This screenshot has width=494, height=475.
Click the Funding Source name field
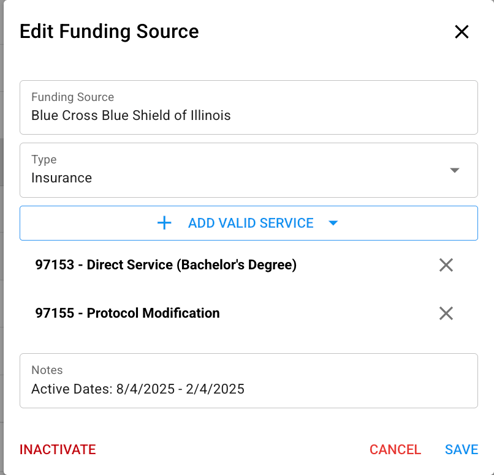(249, 107)
